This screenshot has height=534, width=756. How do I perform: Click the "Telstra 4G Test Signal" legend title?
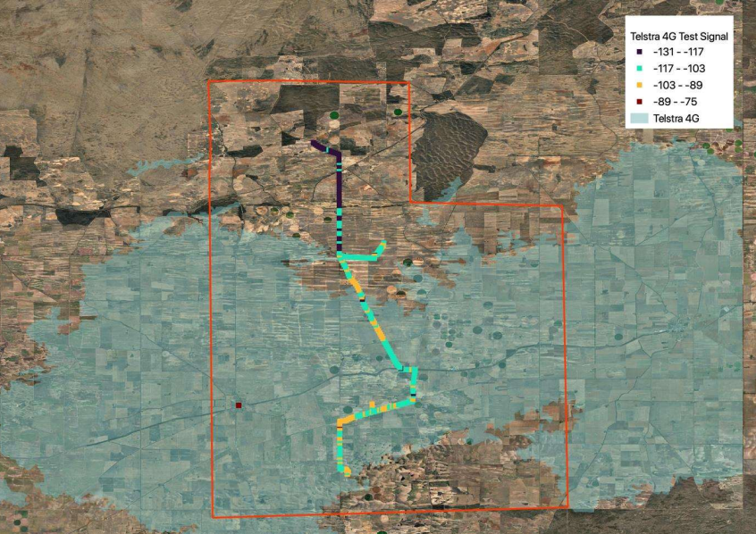click(x=679, y=36)
